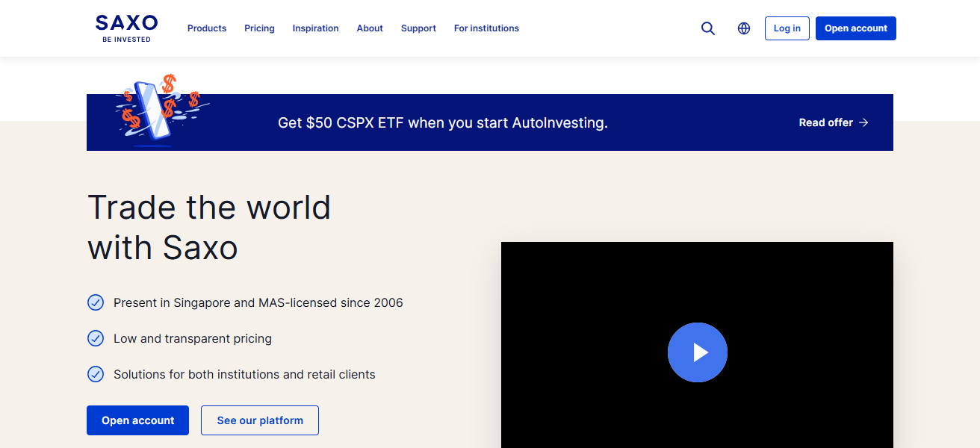Go to For institutions page
Viewport: 980px width, 448px height.
pyautogui.click(x=486, y=28)
